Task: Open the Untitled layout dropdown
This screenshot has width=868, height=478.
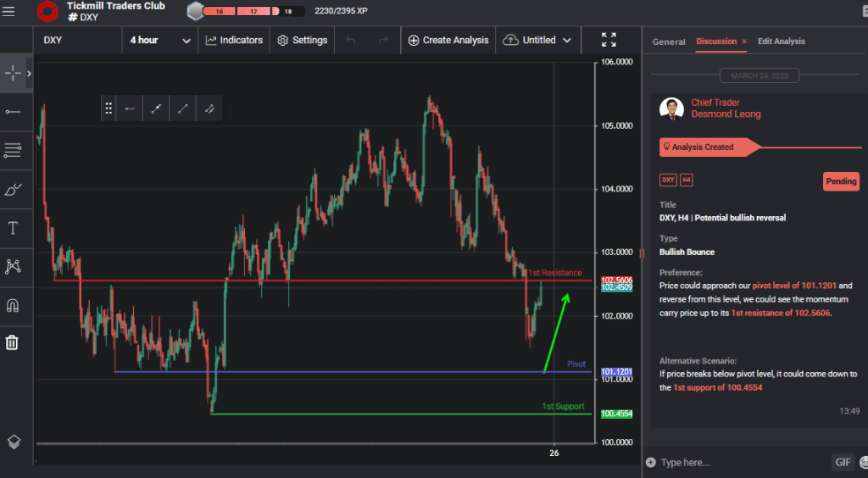Action: 537,41
